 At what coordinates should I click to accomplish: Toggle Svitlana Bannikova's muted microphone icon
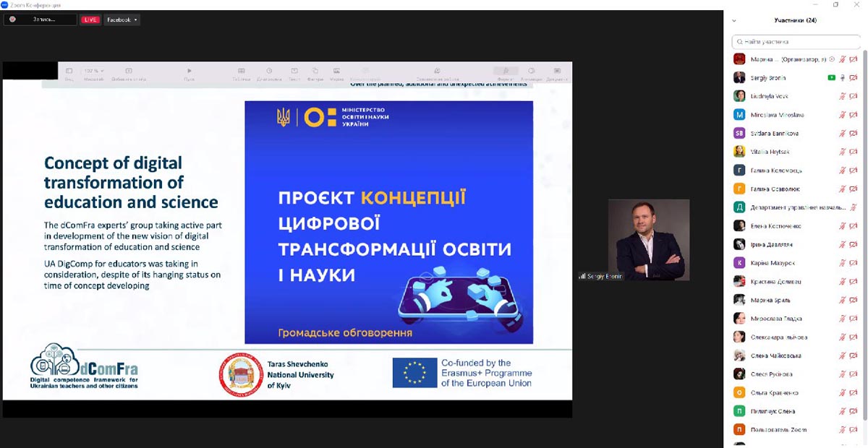(x=843, y=134)
